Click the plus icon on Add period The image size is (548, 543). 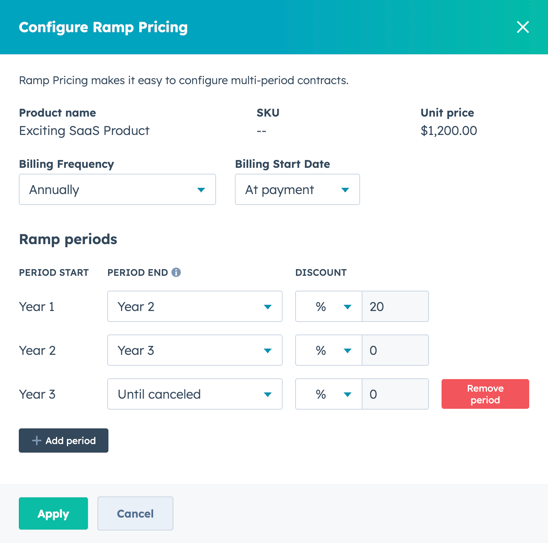36,441
